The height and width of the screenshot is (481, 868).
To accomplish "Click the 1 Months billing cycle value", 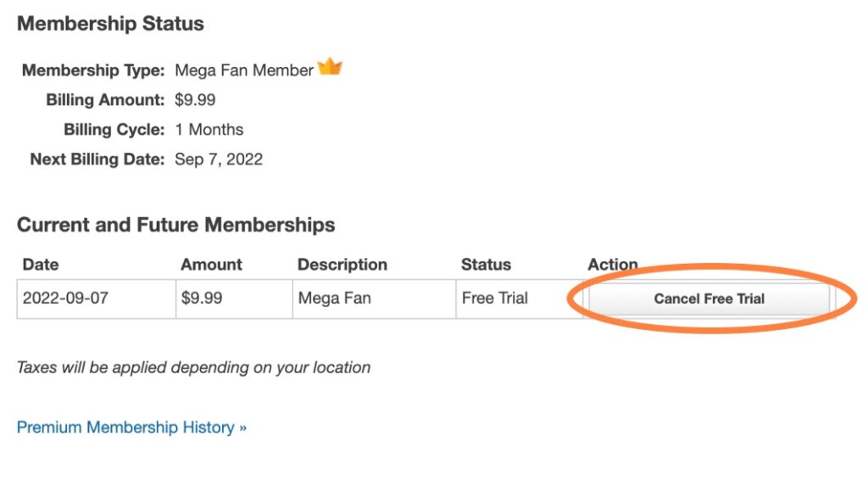I will pyautogui.click(x=209, y=130).
